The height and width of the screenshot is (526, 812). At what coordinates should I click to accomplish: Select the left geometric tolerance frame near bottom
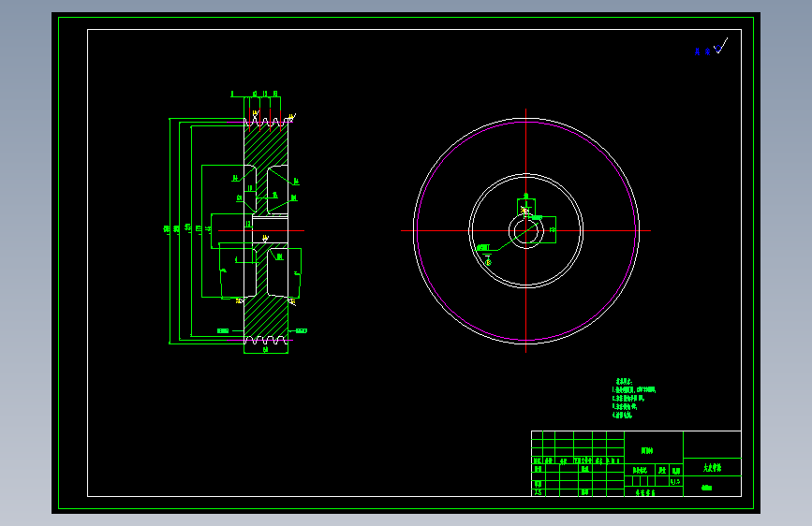tap(223, 330)
